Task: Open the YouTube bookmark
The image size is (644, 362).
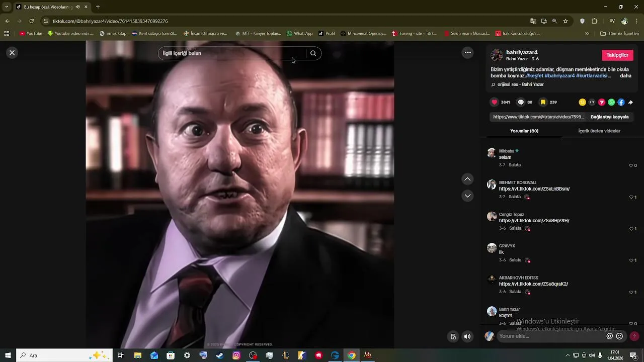Action: (31, 34)
